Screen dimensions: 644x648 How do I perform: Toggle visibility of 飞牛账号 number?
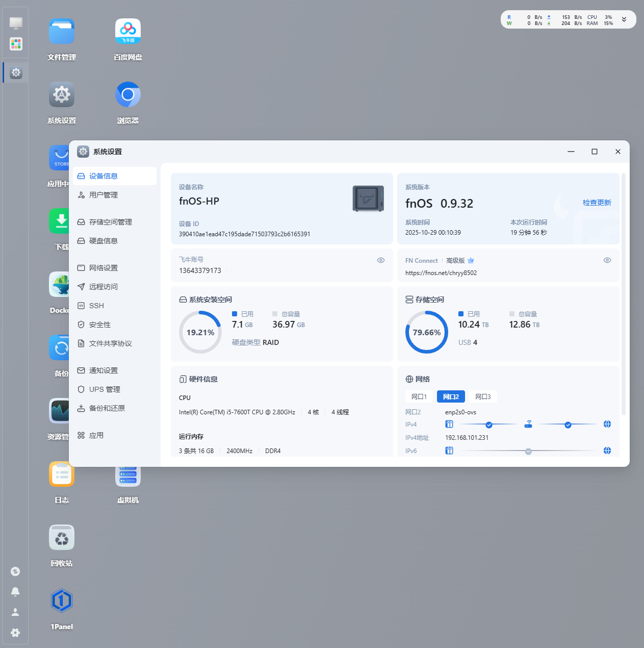pyautogui.click(x=381, y=260)
